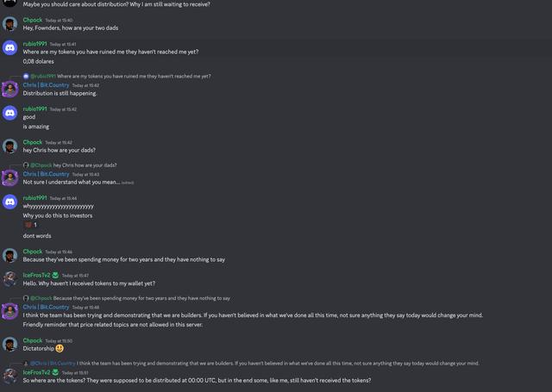Click IceFrosTv2's green verified badge at 15:47

click(55, 275)
